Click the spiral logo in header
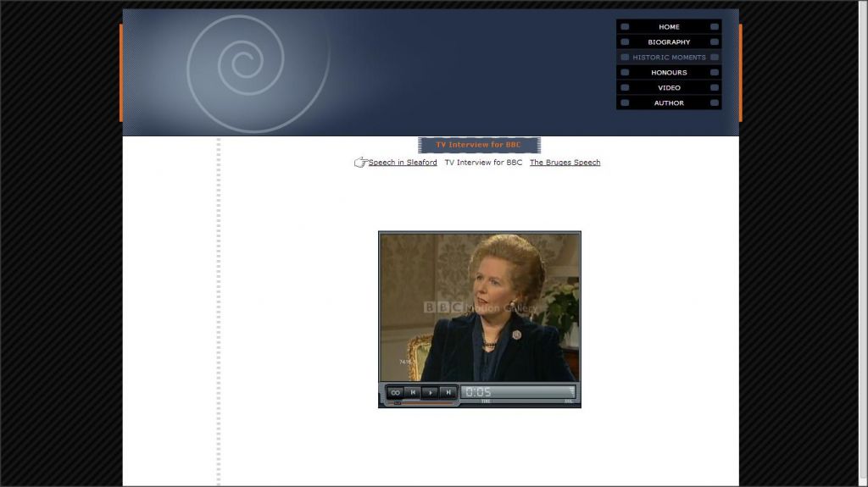This screenshot has height=487, width=868. (x=246, y=64)
